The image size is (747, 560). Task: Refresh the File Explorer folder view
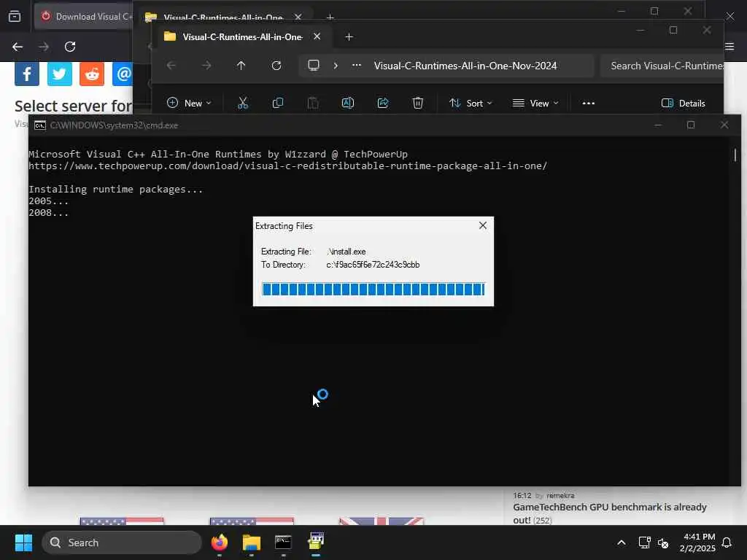tap(276, 66)
